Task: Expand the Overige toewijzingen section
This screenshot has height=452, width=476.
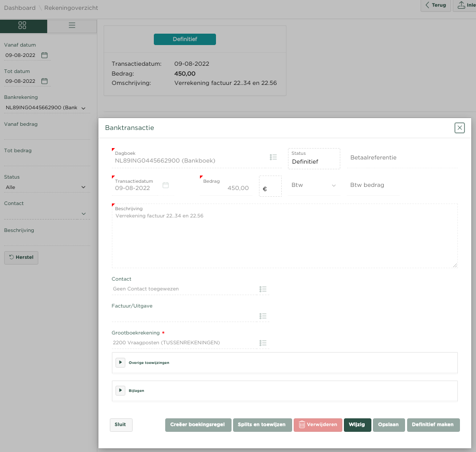Action: coord(120,362)
